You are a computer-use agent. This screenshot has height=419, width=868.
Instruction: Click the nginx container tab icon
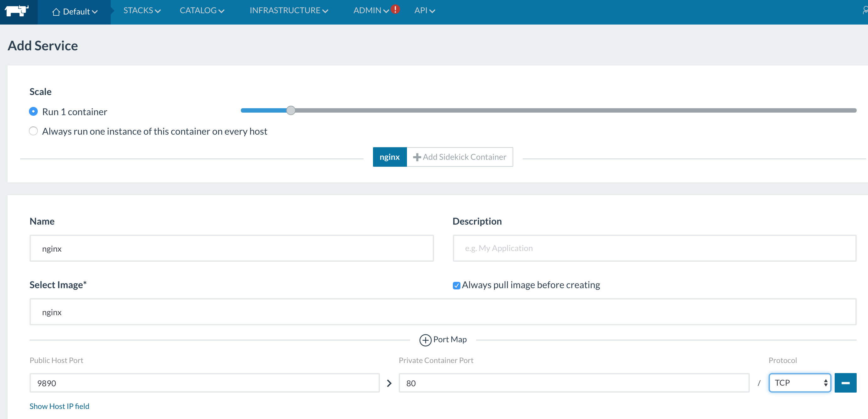pyautogui.click(x=390, y=157)
